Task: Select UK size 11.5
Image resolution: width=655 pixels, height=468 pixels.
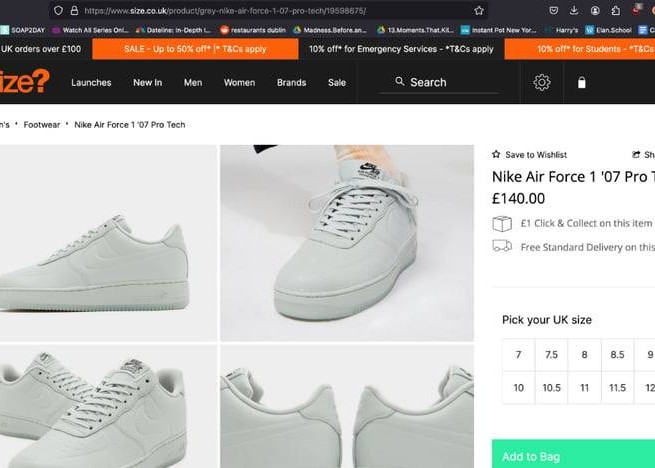Action: click(617, 388)
